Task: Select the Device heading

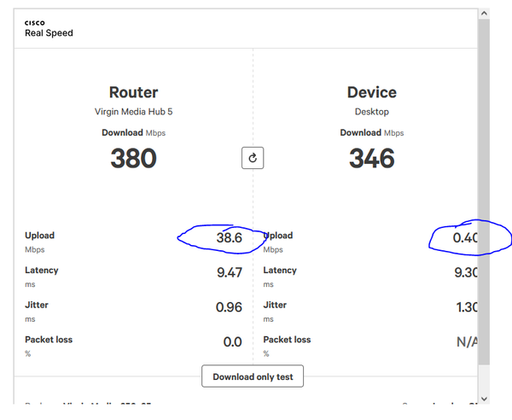Action: click(x=371, y=92)
